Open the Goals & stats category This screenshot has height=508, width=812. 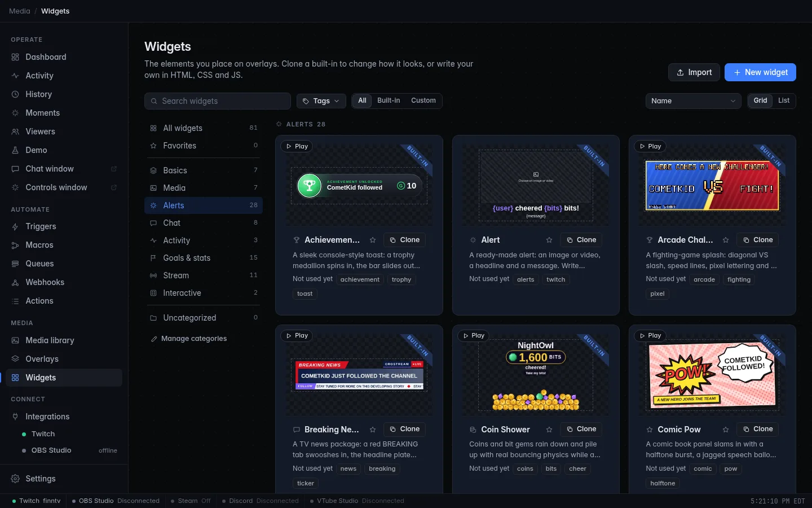[204, 258]
